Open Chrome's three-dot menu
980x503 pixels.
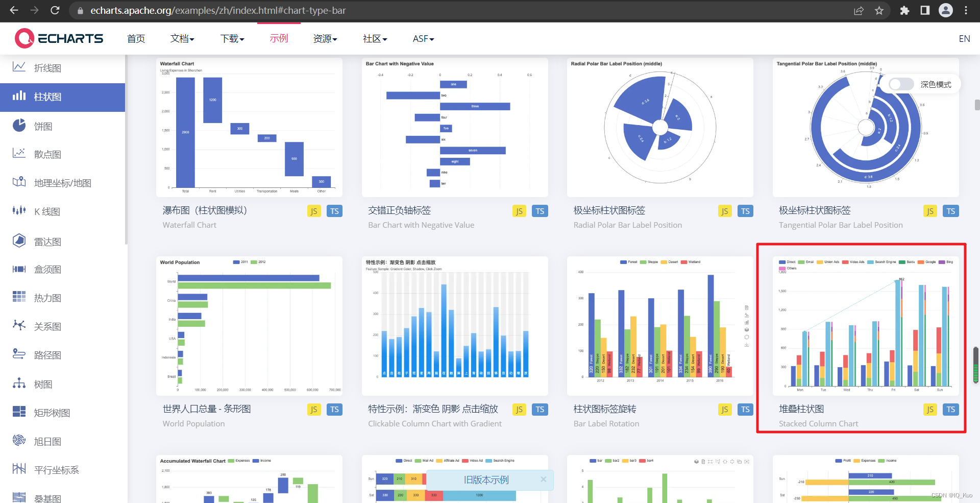(966, 10)
